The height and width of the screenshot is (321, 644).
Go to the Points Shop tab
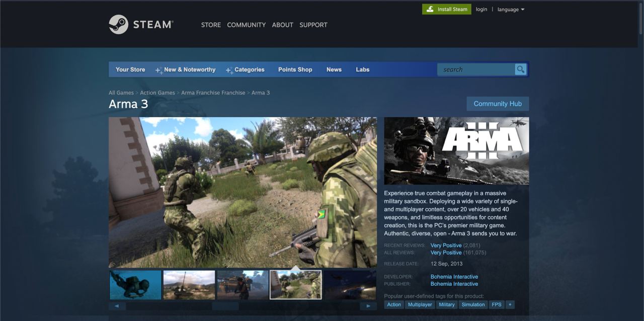295,69
